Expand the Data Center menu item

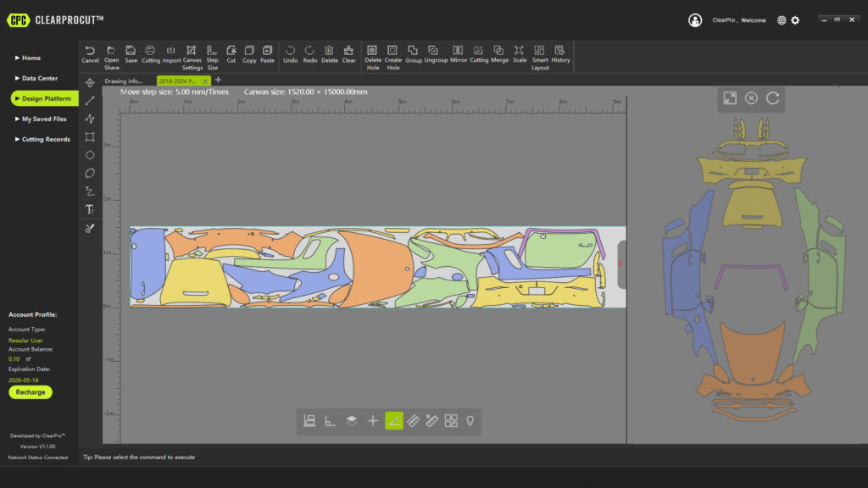pos(36,78)
